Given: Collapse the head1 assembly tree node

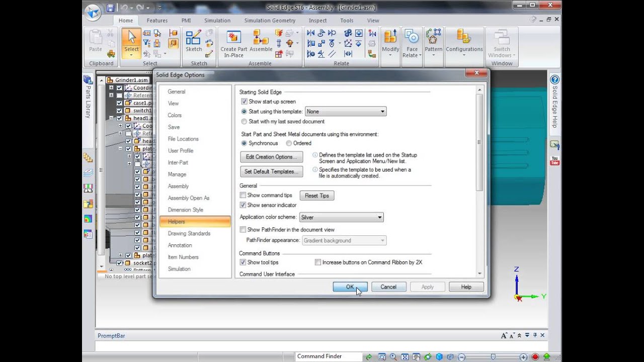Looking at the screenshot, I should (111, 118).
